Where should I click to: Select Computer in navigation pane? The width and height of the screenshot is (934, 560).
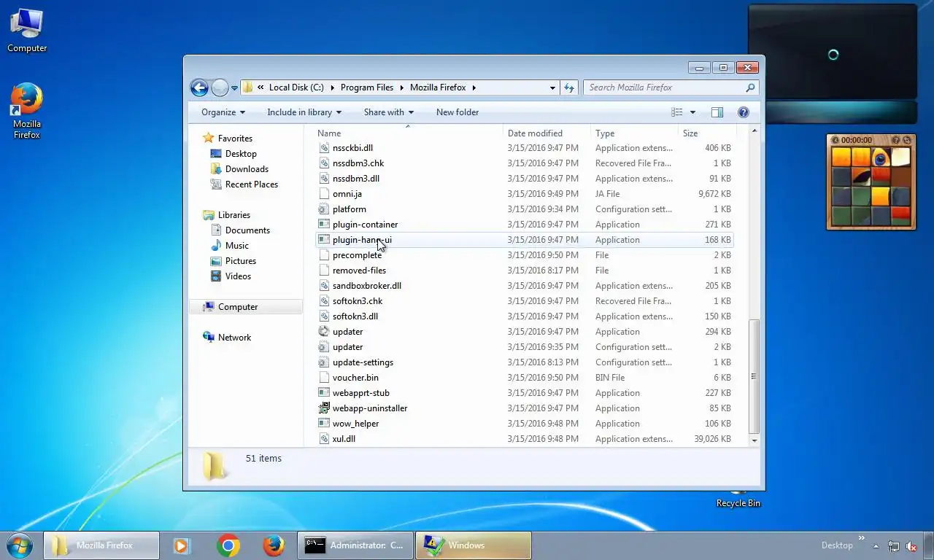coord(238,307)
